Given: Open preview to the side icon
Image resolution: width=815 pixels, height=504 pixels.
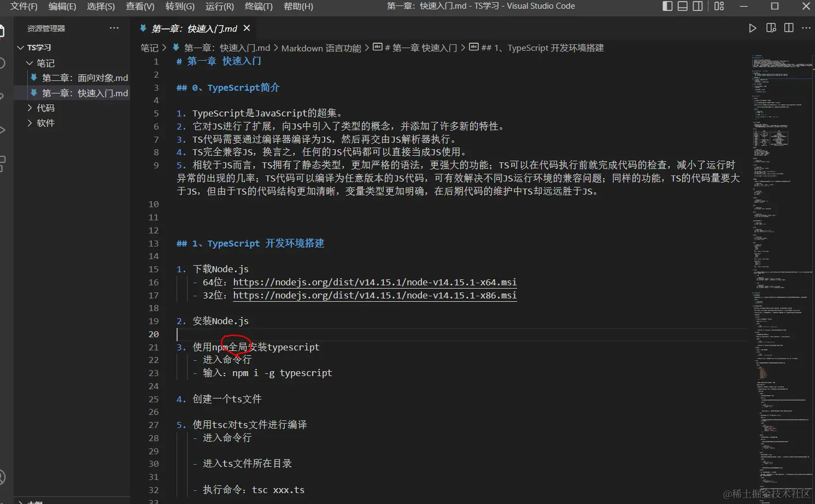Looking at the screenshot, I should (x=771, y=28).
